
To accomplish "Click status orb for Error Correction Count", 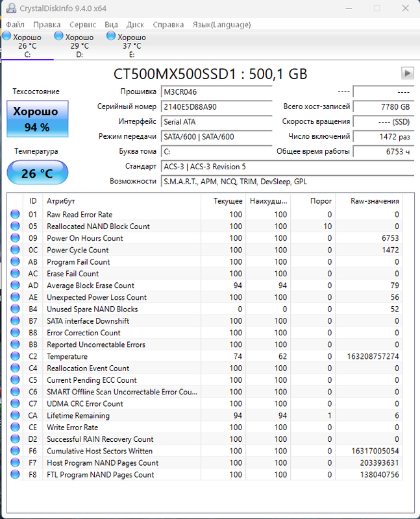I will click(x=15, y=332).
